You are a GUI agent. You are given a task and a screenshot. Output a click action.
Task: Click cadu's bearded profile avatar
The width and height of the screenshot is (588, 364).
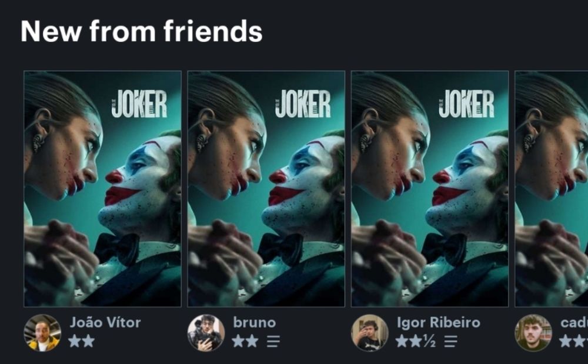pyautogui.click(x=533, y=333)
